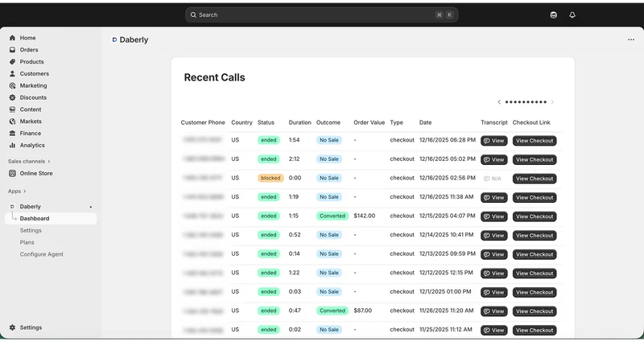
Task: Open the Marketing section
Action: point(33,85)
